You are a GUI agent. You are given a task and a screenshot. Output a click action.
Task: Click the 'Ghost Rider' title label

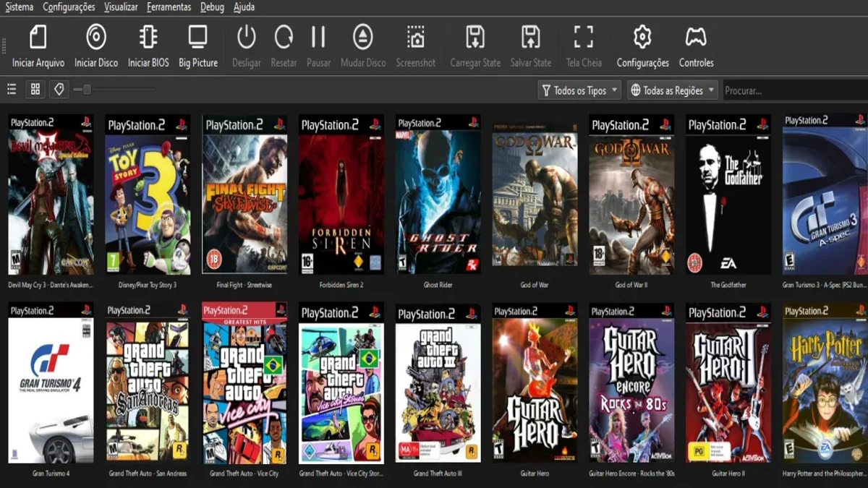(x=438, y=286)
